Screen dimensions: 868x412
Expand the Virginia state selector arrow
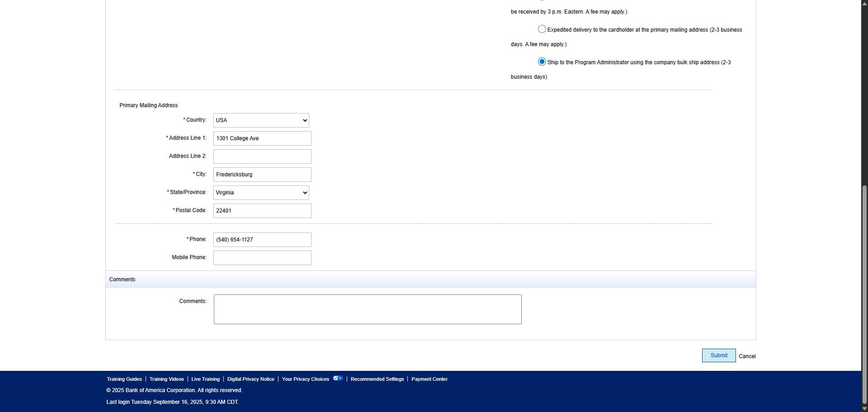coord(304,192)
